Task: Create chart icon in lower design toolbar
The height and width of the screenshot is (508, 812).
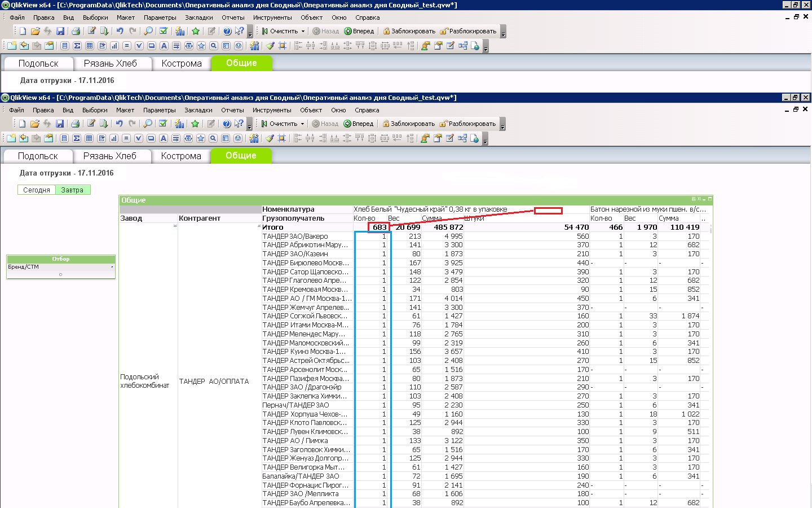Action: (x=114, y=138)
